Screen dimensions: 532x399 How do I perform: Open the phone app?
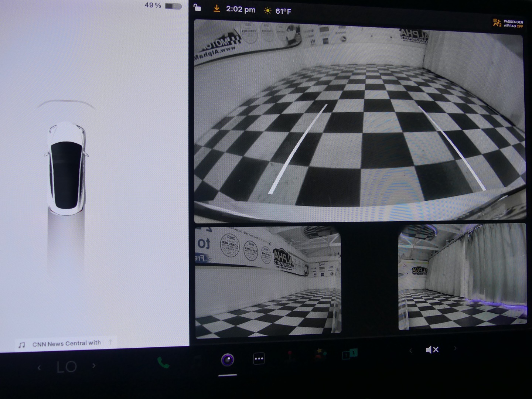(163, 362)
